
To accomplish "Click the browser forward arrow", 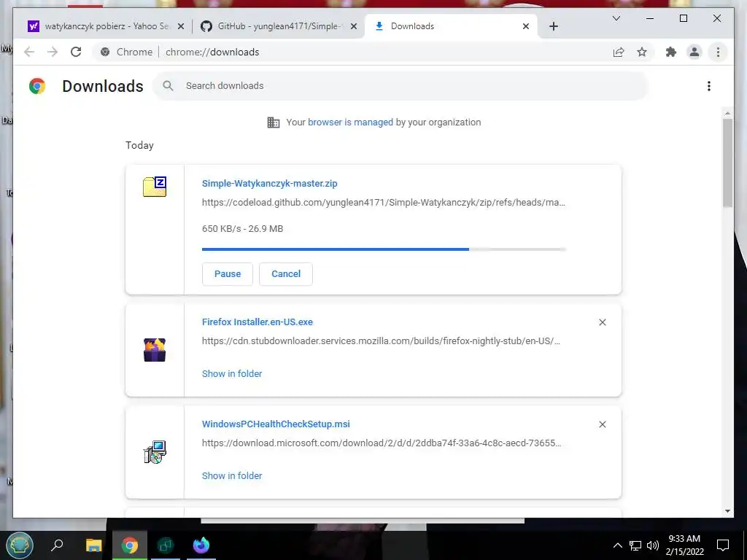I will (x=53, y=52).
